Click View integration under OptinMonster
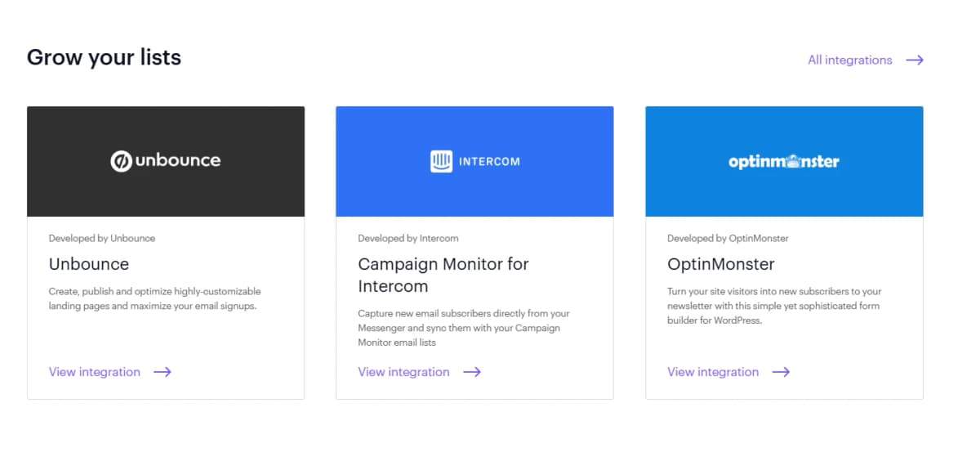 (713, 372)
